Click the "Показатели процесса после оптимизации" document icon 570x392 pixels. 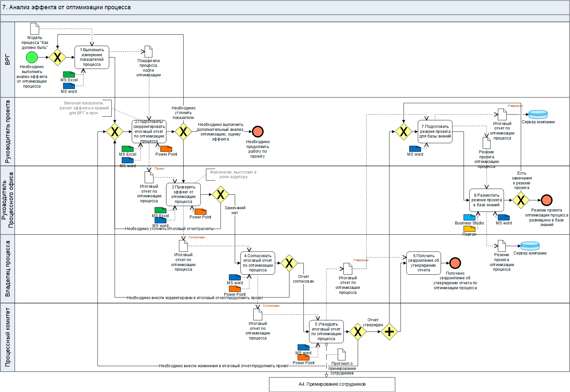point(149,52)
